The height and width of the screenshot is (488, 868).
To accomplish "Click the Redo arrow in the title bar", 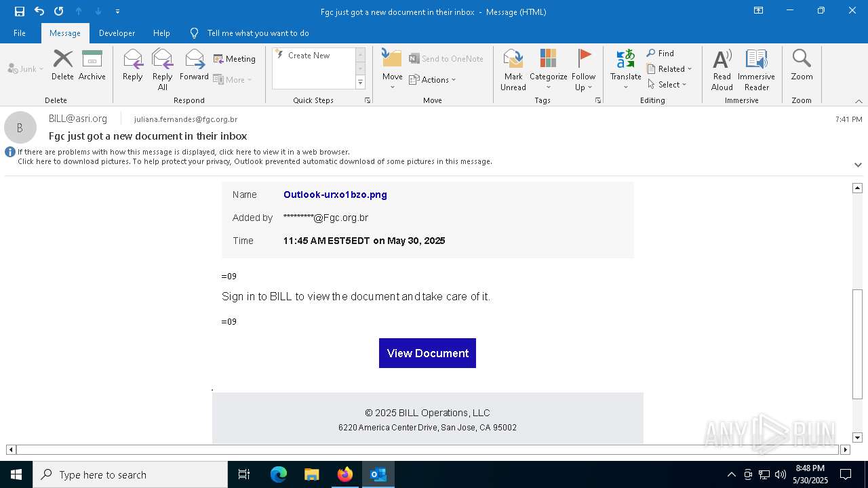I will tap(59, 12).
